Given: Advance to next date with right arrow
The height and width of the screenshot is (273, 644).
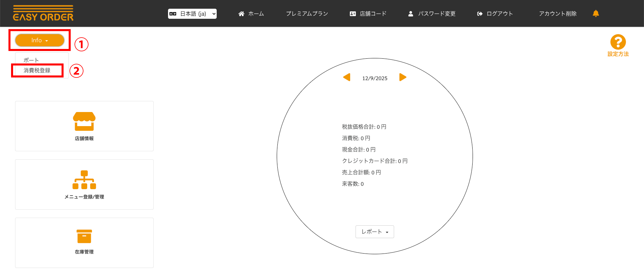Looking at the screenshot, I should 402,77.
